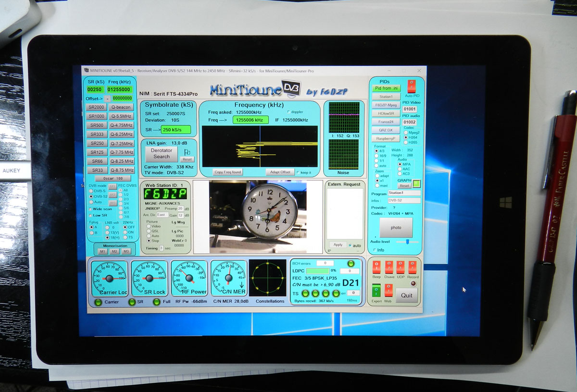Click the GRAPH Reset button

coord(404,186)
